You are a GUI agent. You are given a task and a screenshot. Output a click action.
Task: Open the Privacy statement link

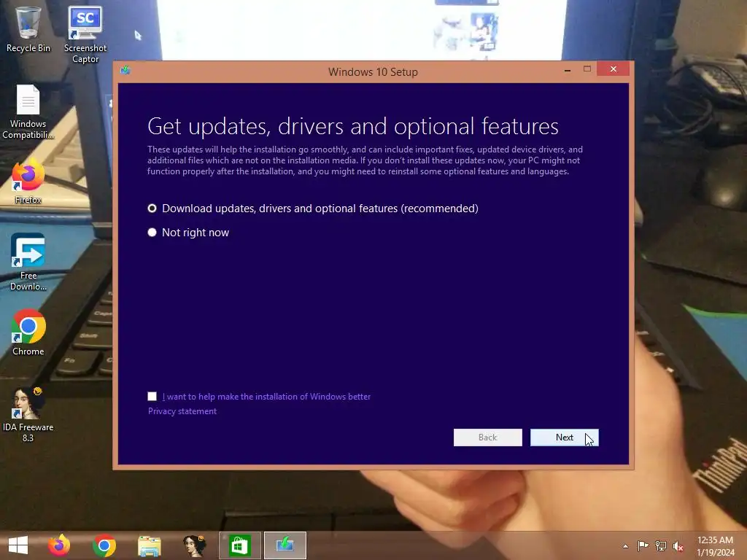coord(182,411)
